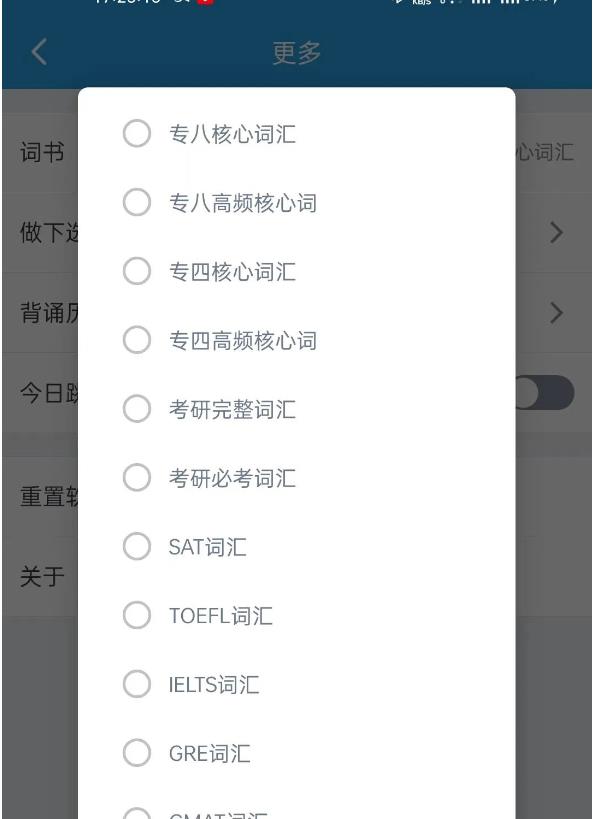Tap the back arrow in header
Viewport: 605px width, 819px height.
39,52
